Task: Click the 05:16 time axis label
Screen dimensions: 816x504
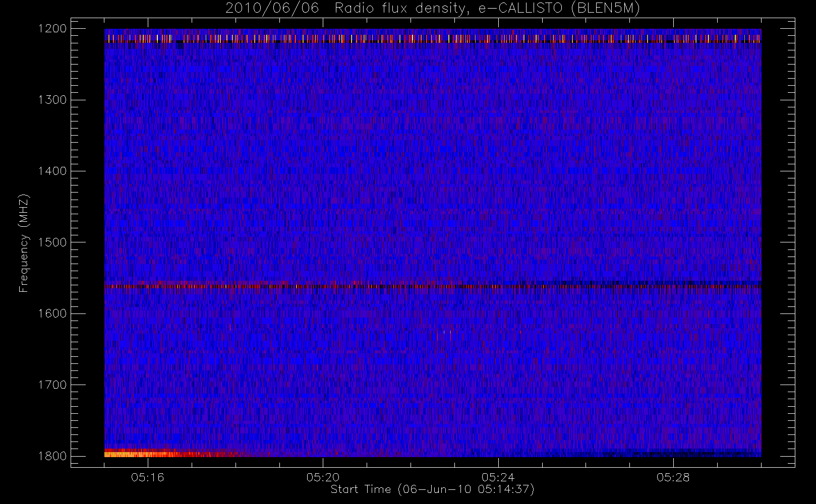Action: pyautogui.click(x=148, y=477)
